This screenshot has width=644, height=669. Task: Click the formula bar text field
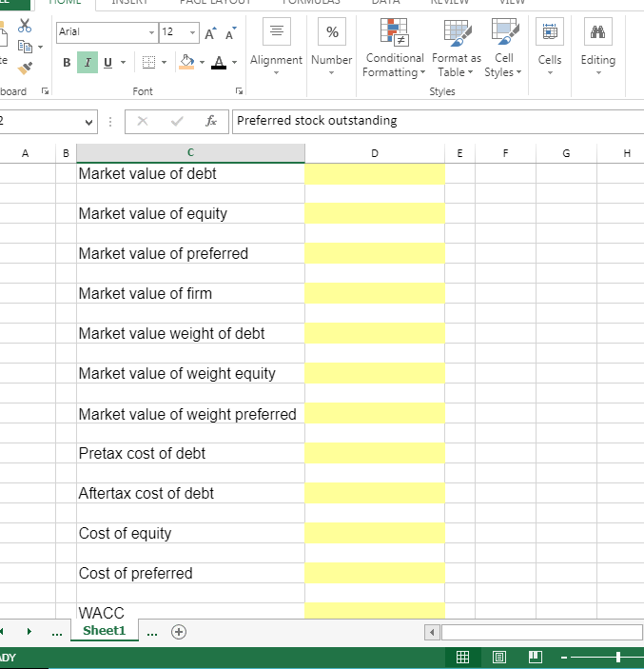tap(438, 121)
